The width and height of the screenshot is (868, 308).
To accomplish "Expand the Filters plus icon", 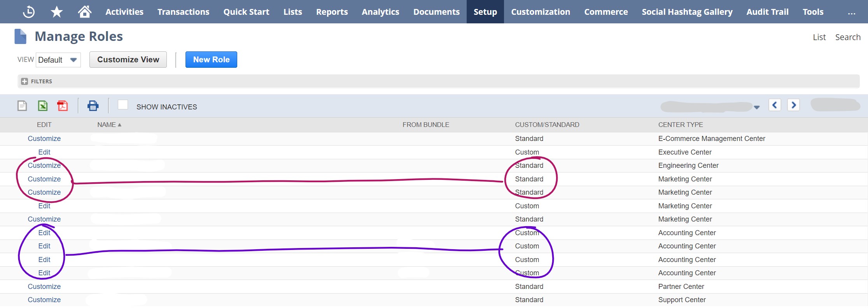I will tap(24, 81).
